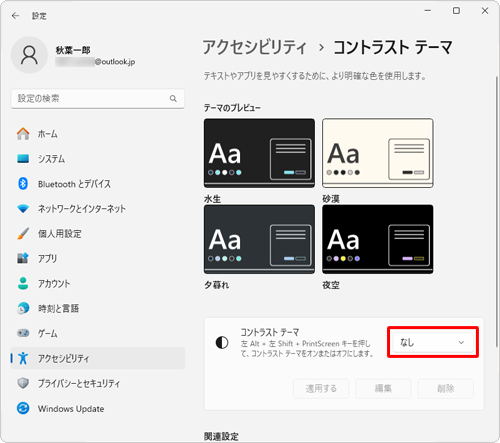Click in the 設定の検索 field
Screen dimensions: 500x443
[x=98, y=98]
